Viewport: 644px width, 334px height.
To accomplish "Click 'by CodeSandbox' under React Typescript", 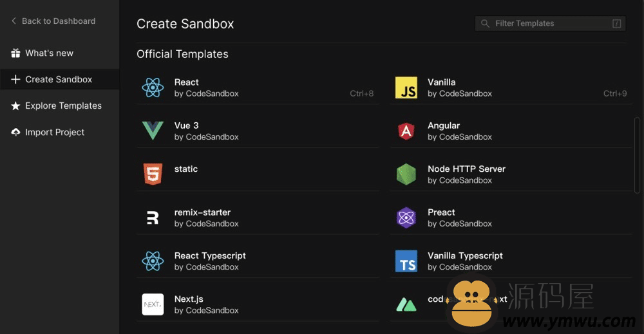I will coord(206,267).
